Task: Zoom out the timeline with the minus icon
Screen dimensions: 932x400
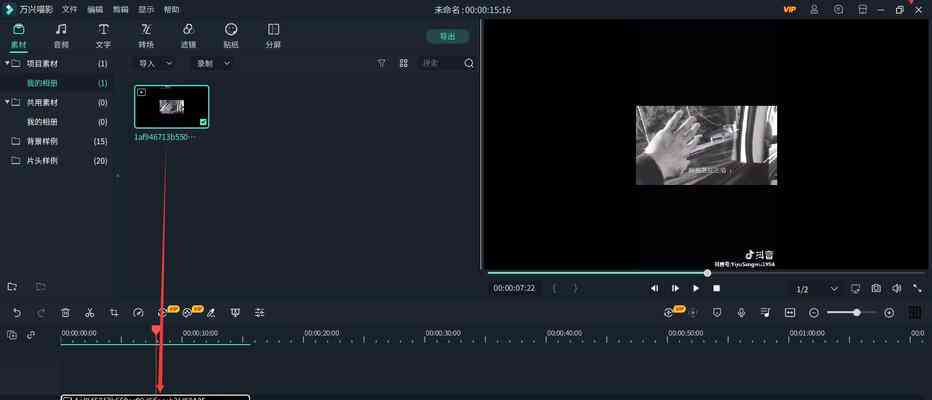Action: pos(814,313)
